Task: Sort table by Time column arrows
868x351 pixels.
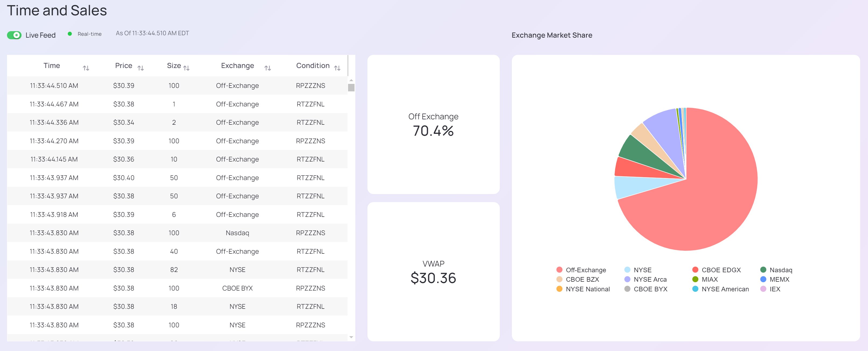Action: pos(86,68)
